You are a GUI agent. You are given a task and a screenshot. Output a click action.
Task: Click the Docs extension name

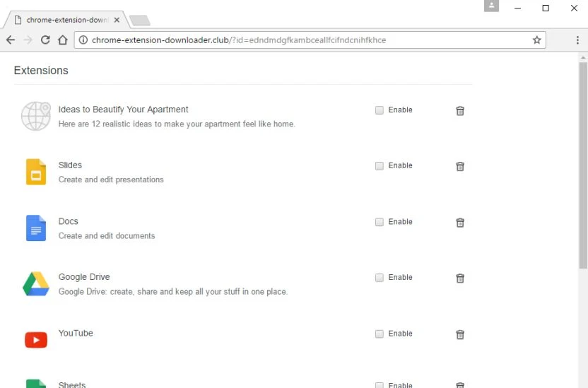(x=69, y=221)
